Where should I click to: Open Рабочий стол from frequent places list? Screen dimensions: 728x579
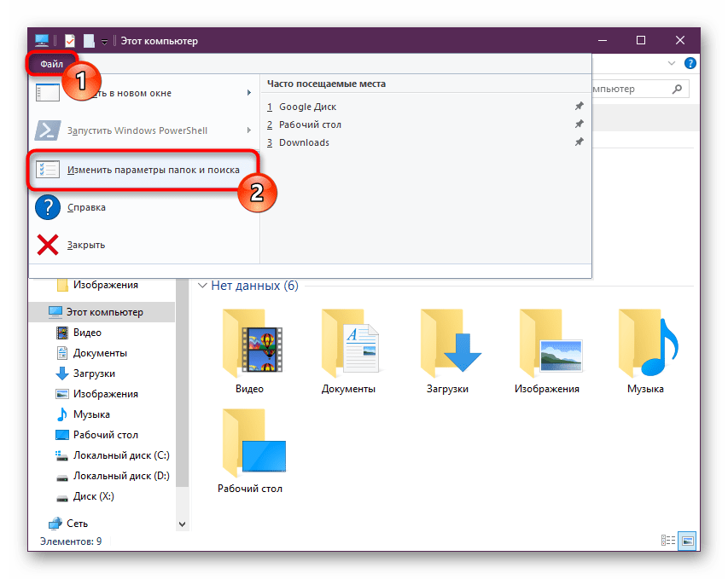[x=310, y=124]
